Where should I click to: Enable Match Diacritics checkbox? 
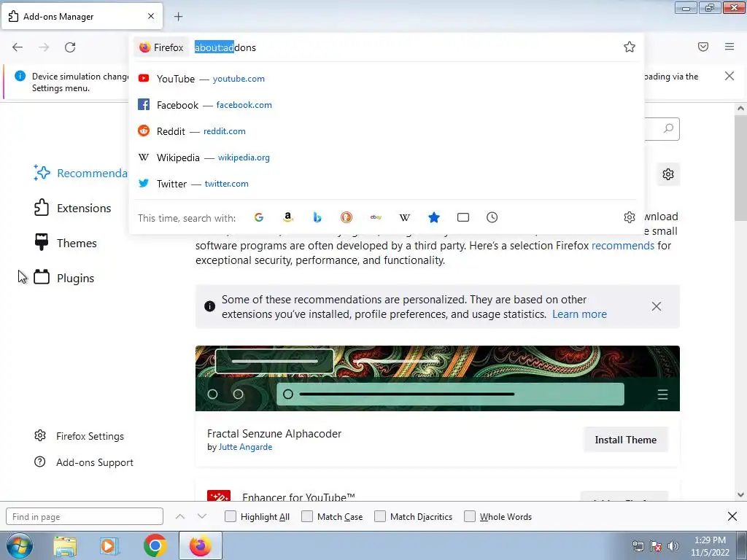coord(379,517)
